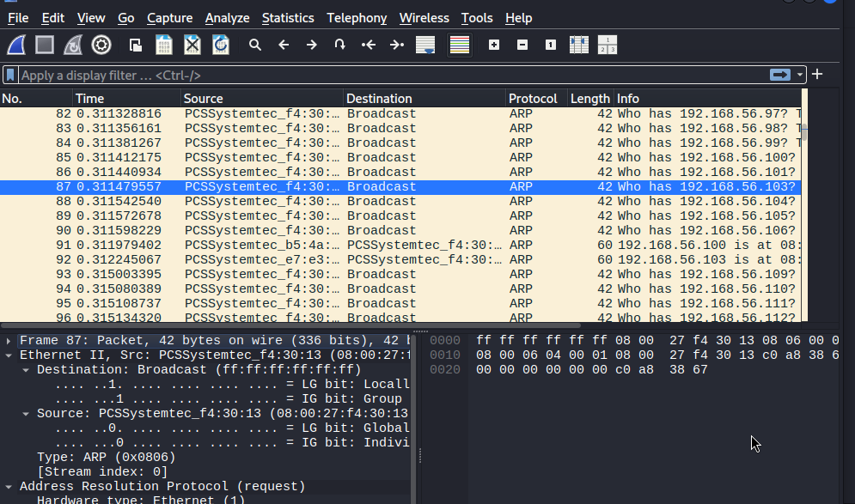Go forward in packet history
855x504 pixels.
coord(312,46)
